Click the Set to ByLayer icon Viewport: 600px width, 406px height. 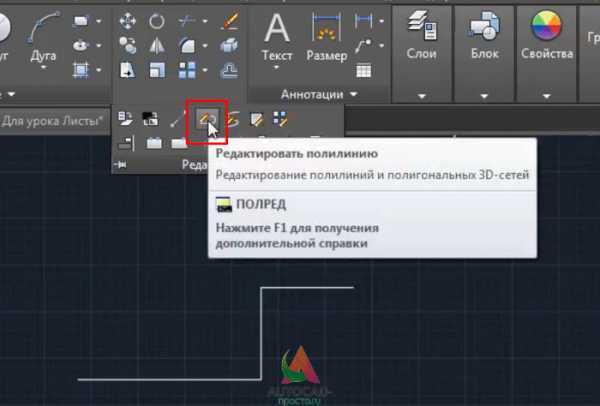[x=125, y=119]
